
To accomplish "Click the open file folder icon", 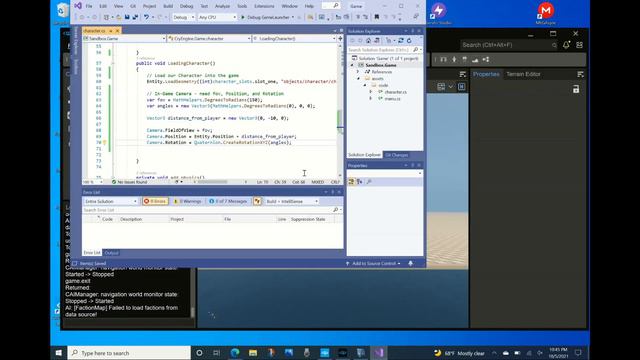I will pos(118,17).
